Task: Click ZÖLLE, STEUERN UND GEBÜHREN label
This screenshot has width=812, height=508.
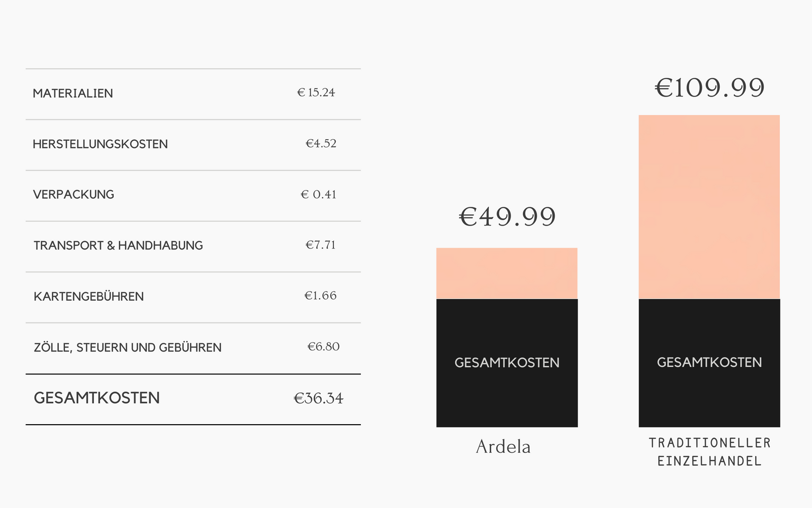Action: (x=127, y=347)
